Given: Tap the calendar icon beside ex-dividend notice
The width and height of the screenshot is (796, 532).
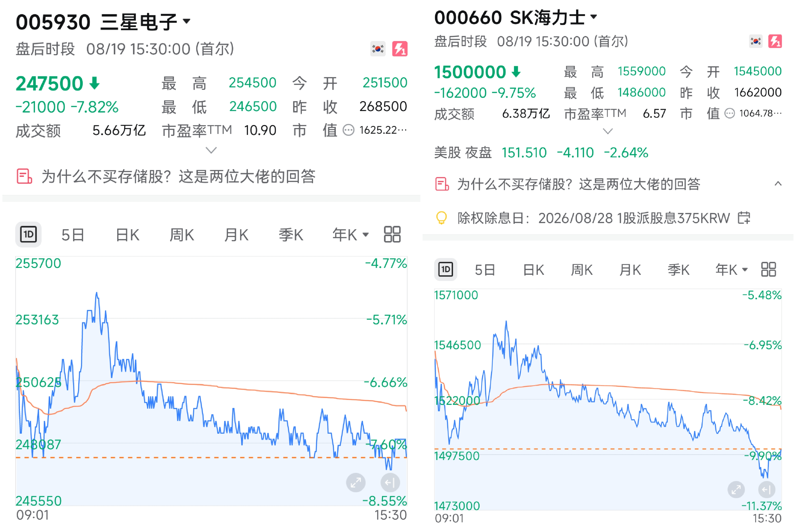Looking at the screenshot, I should [744, 218].
